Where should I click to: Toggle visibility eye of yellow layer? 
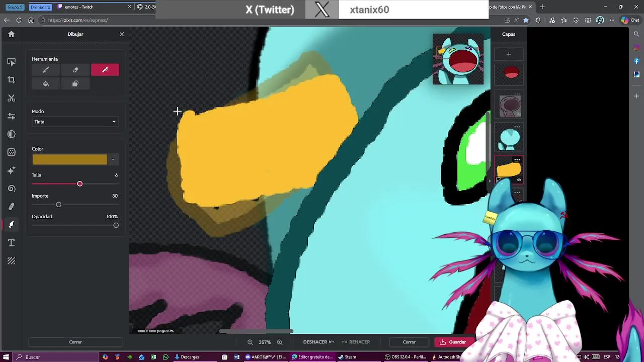pos(519,180)
